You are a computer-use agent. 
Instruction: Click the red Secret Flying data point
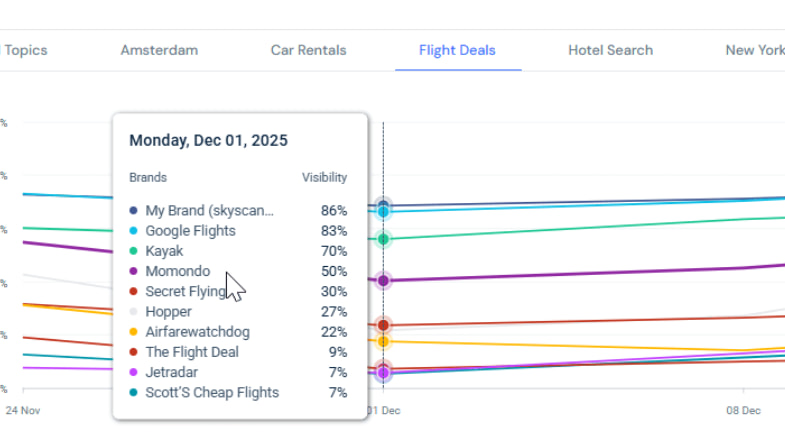pyautogui.click(x=383, y=325)
